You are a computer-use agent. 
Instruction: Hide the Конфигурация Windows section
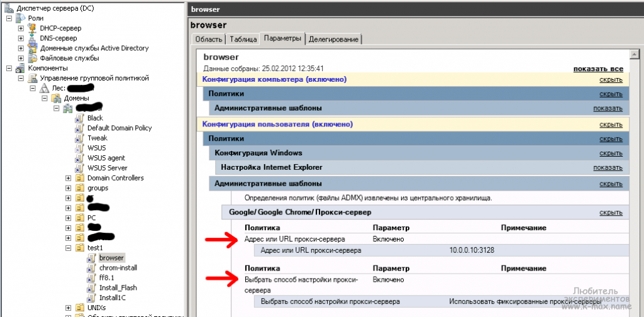tap(611, 153)
